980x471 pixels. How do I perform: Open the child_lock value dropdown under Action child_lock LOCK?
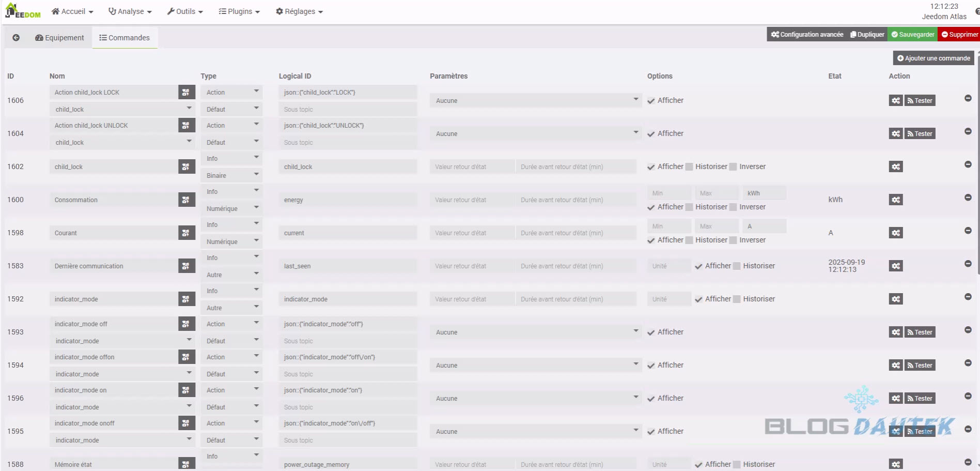tap(122, 109)
